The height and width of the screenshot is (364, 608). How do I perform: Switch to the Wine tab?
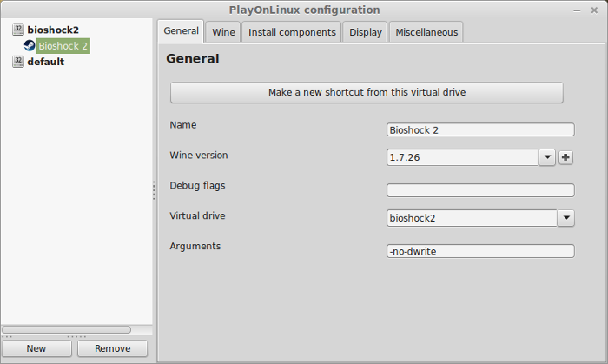(x=223, y=32)
